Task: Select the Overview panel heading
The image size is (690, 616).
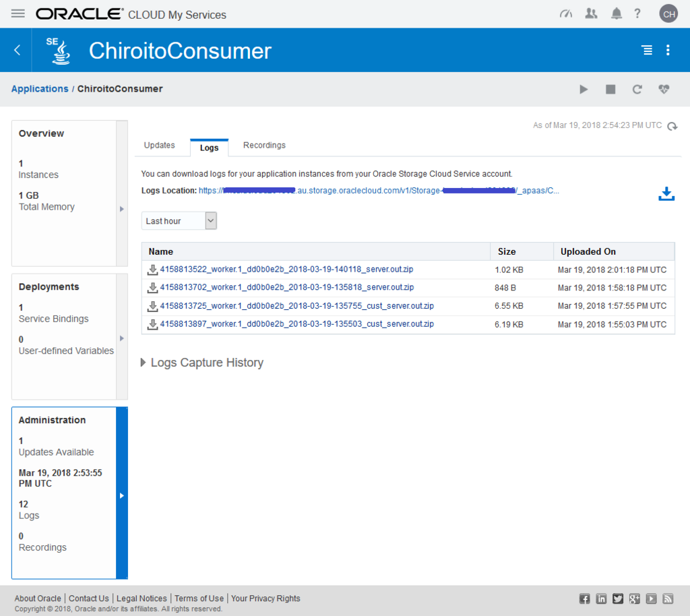Action: tap(41, 133)
